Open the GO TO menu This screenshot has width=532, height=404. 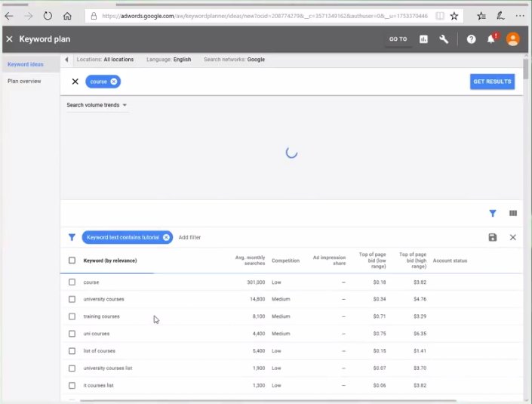(x=398, y=39)
